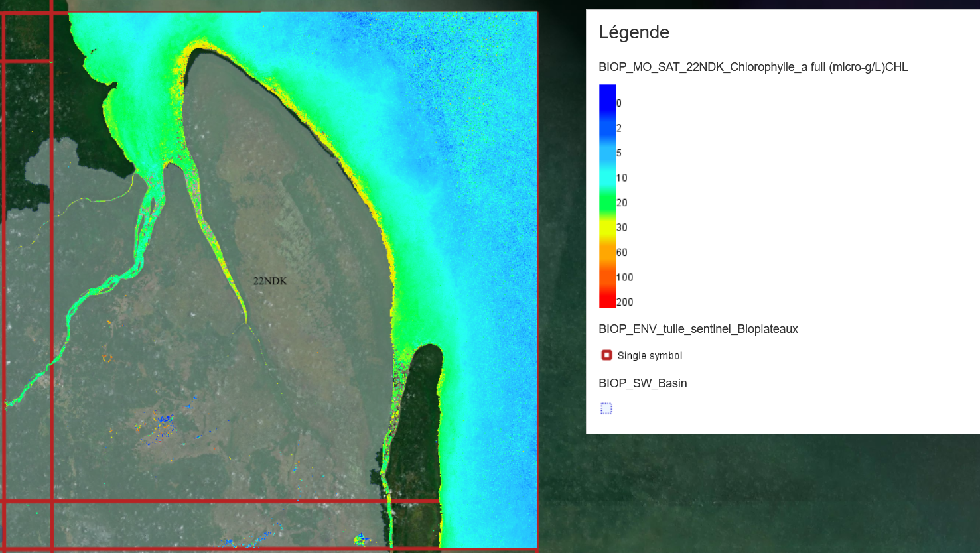Pick the dark blue top of color ramp
The image size is (980, 553).
point(607,90)
